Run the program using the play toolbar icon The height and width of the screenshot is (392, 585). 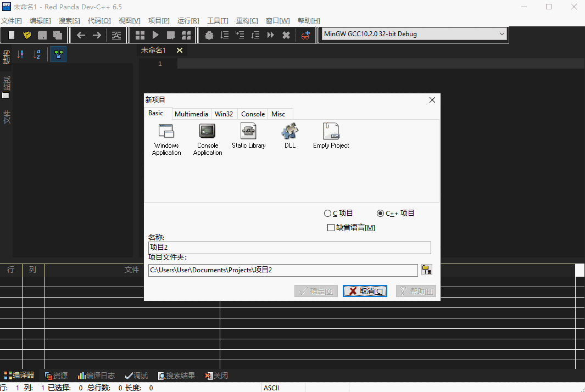pyautogui.click(x=155, y=35)
